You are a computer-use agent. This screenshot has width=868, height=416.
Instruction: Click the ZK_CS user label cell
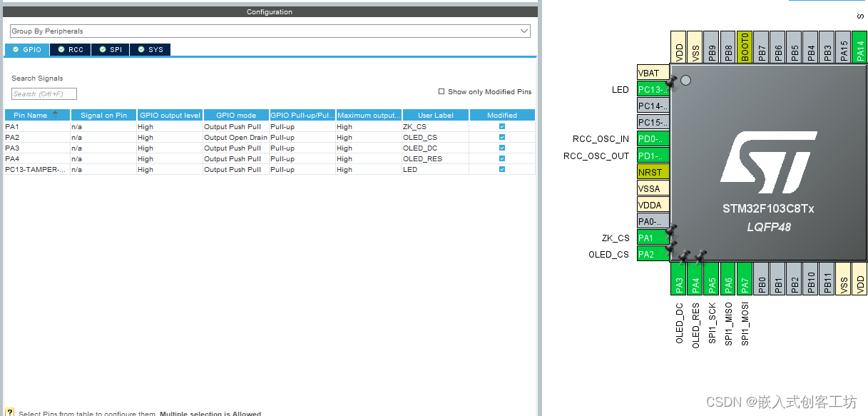pos(436,126)
